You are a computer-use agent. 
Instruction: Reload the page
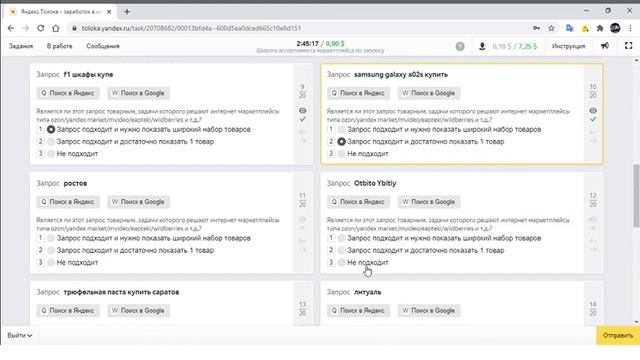tap(40, 28)
